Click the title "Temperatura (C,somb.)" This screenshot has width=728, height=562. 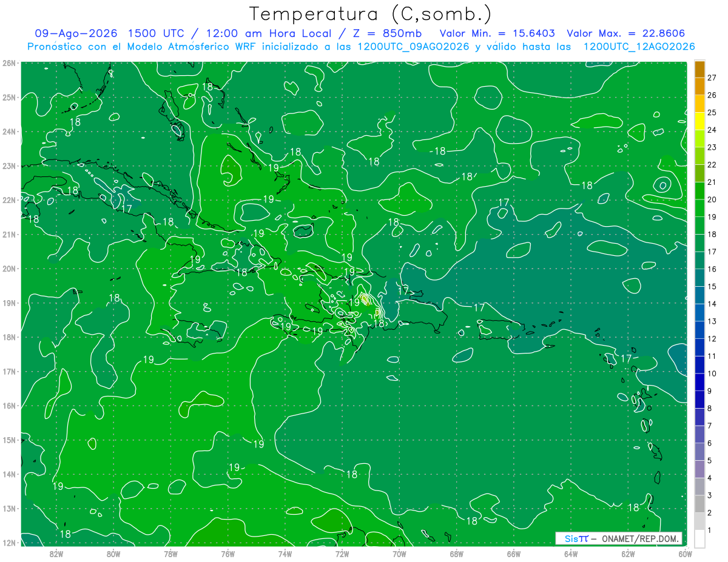click(371, 14)
